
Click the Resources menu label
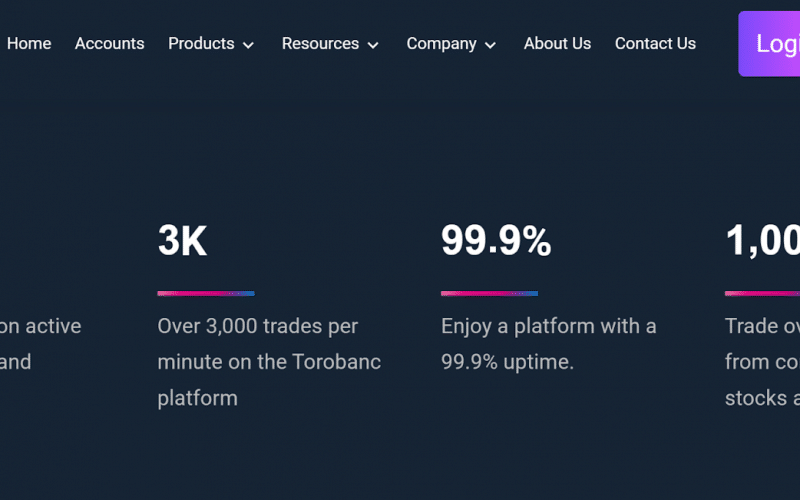tap(320, 44)
